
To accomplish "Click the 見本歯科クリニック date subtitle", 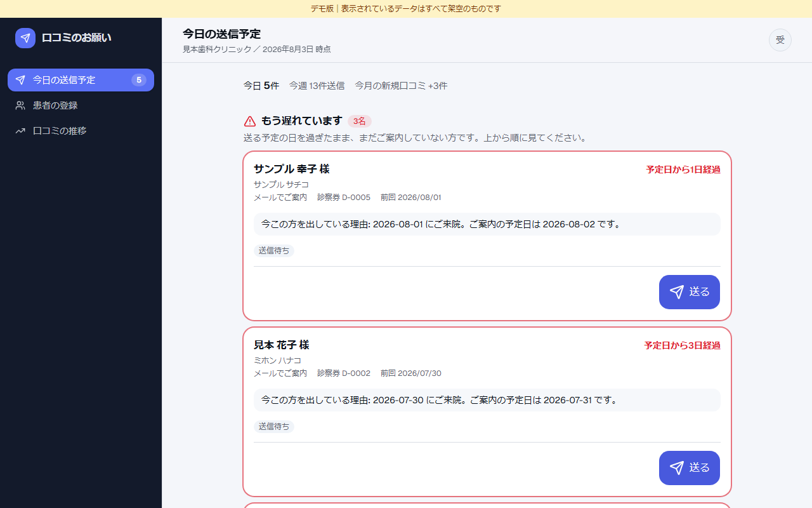I will coord(257,50).
